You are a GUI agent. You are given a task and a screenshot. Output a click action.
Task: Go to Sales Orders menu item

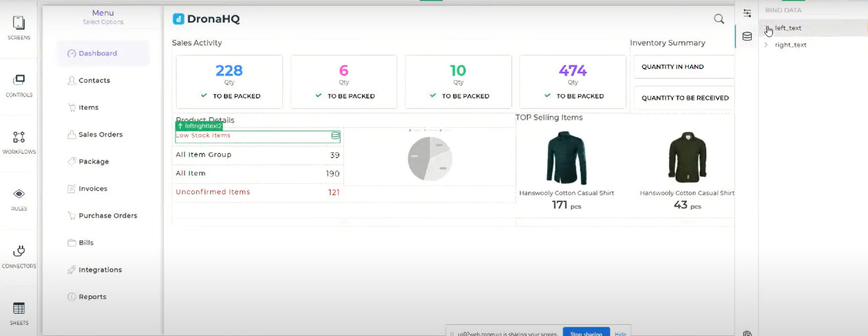[100, 134]
